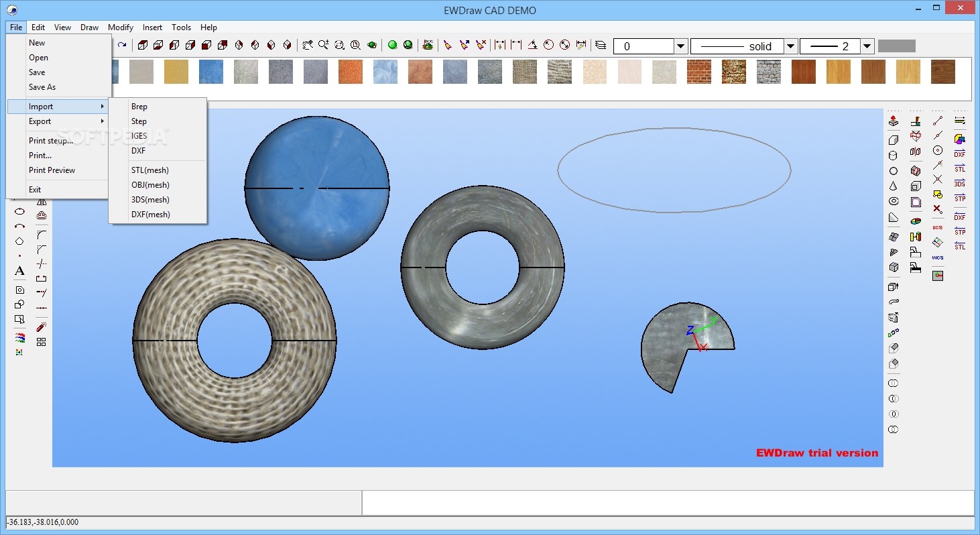
Task: Click the redo arrow icon
Action: pos(122,45)
